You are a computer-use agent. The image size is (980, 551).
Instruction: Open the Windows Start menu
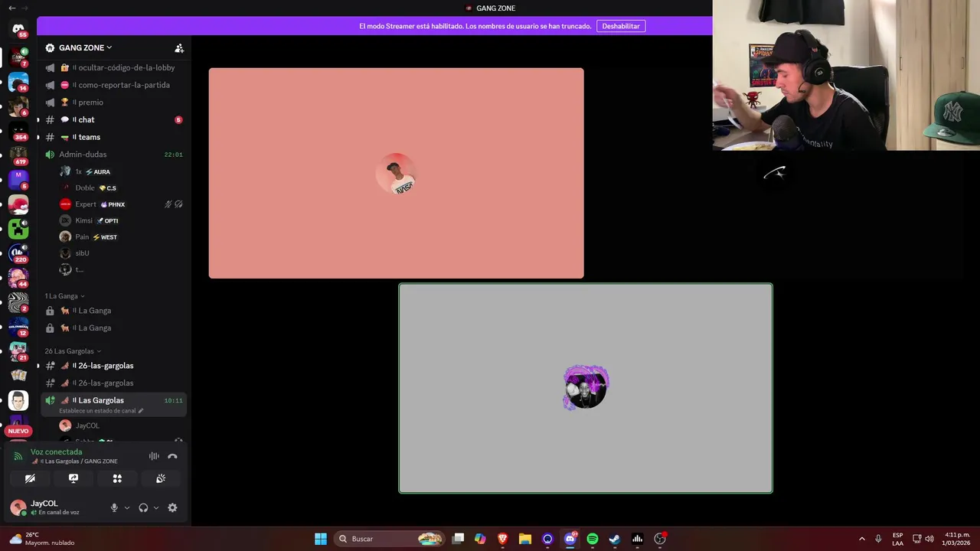point(321,539)
